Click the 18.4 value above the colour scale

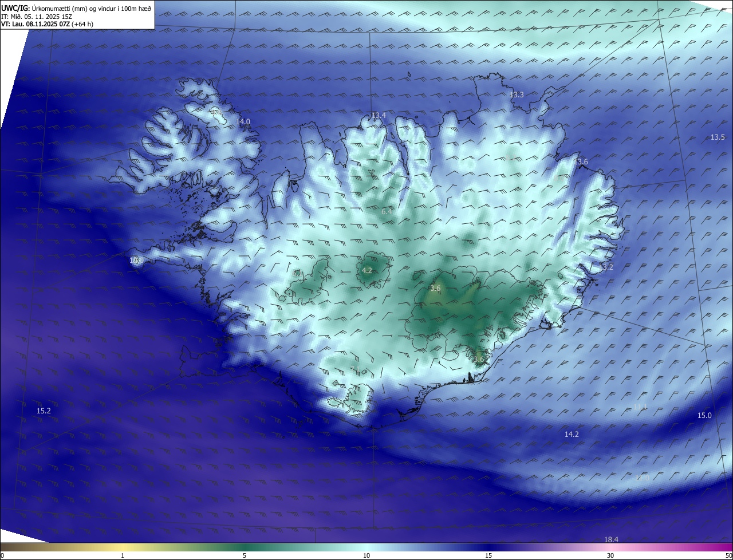click(x=611, y=540)
